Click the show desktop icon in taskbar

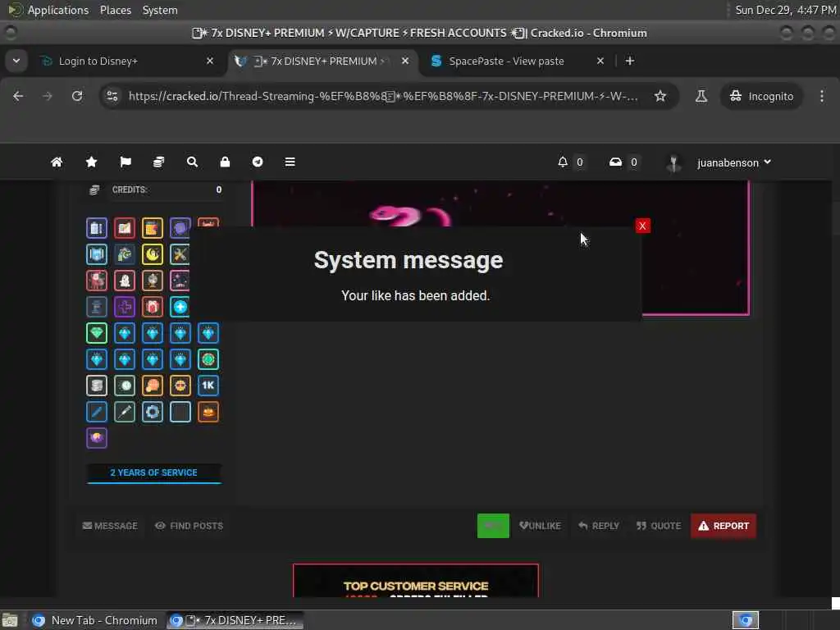[x=10, y=620]
